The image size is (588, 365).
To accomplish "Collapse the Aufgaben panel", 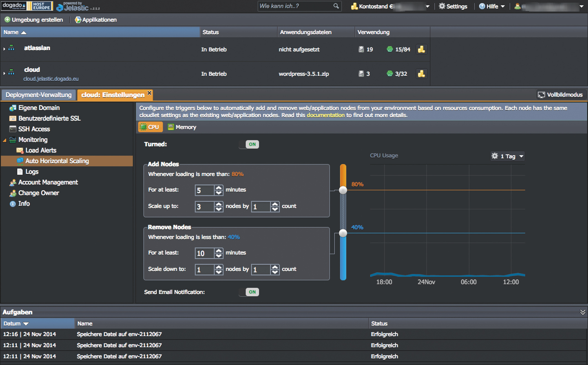I will pos(582,312).
